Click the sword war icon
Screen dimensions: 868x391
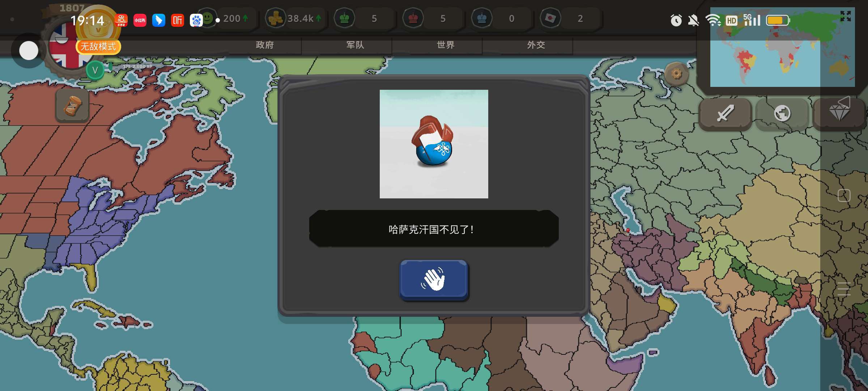click(x=725, y=114)
